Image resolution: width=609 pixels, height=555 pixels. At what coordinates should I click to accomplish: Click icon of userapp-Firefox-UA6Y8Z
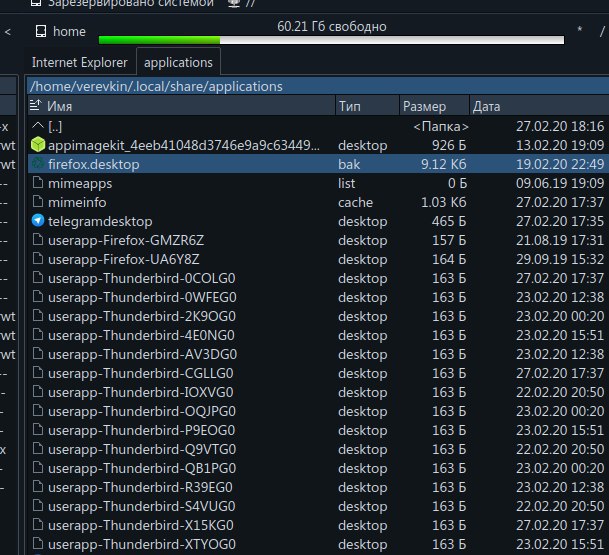click(x=38, y=259)
